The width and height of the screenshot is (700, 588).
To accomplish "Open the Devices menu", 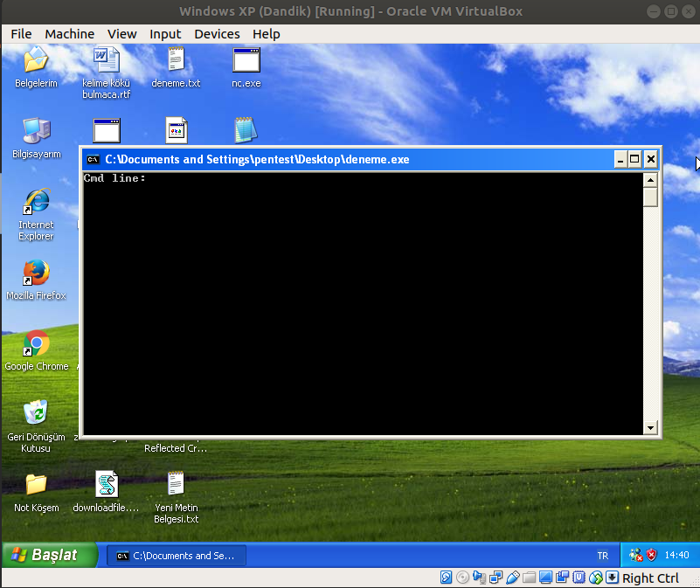I will tap(217, 34).
